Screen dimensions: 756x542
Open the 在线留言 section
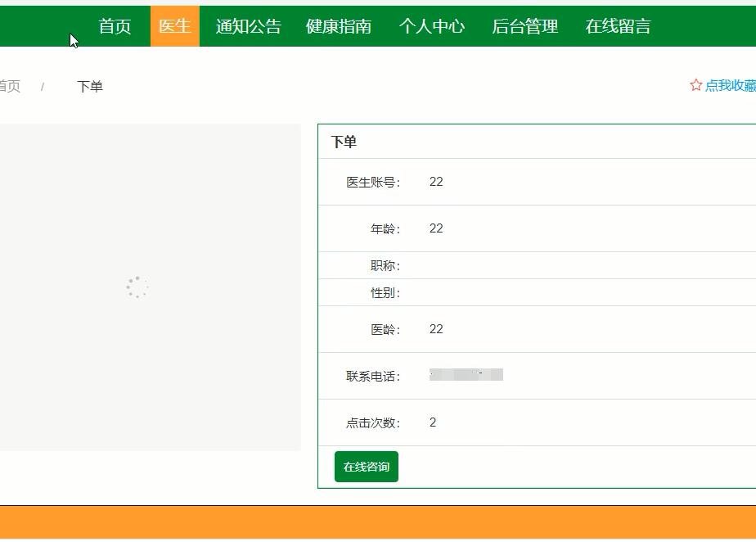[x=616, y=26]
